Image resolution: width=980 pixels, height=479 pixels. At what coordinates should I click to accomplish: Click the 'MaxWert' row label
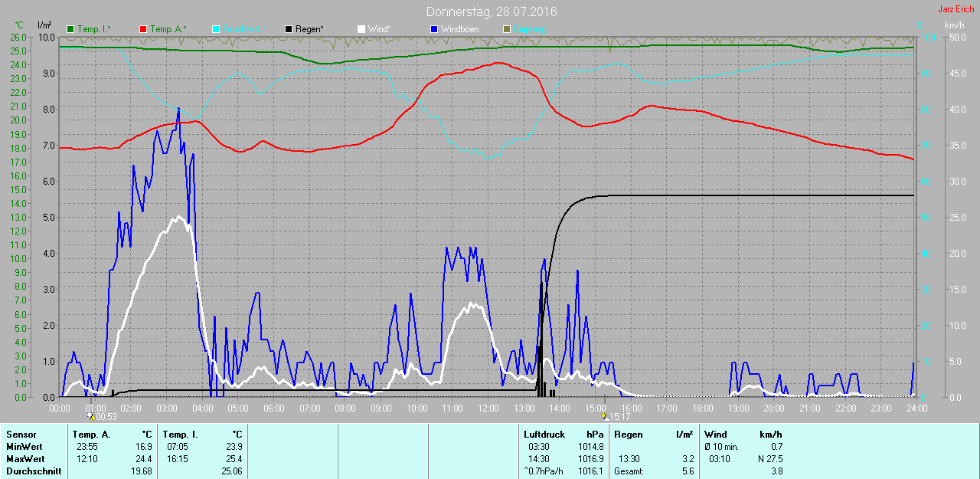24,459
